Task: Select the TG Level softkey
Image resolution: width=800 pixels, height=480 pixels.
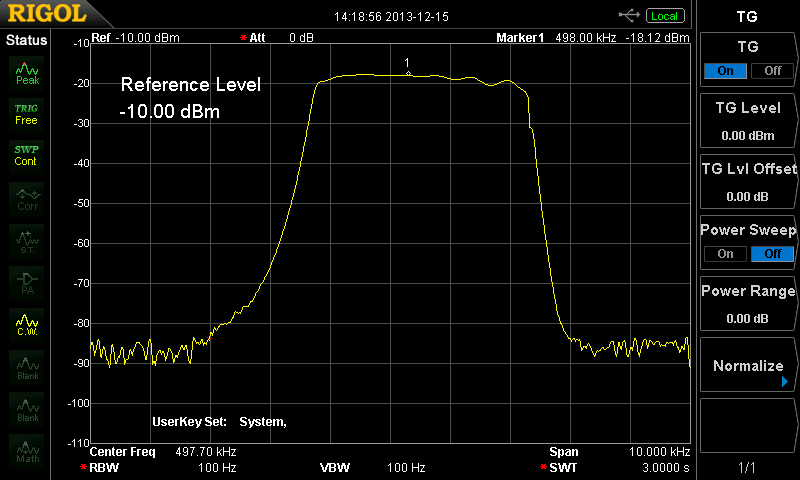Action: click(747, 121)
